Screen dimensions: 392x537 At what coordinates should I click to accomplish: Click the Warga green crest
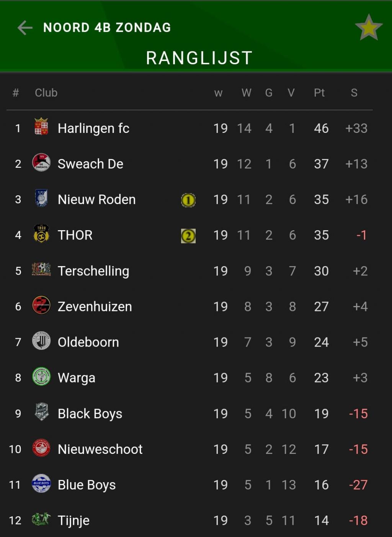click(41, 377)
